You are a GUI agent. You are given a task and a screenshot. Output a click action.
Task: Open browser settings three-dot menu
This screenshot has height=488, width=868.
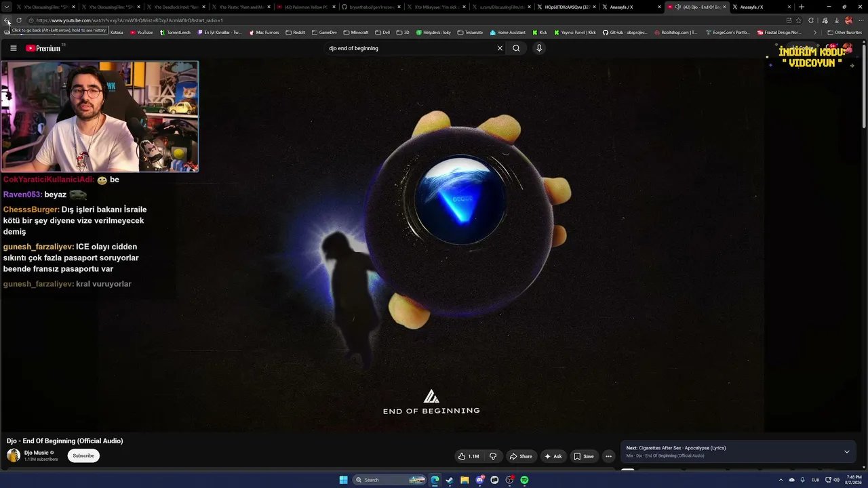[x=861, y=20]
